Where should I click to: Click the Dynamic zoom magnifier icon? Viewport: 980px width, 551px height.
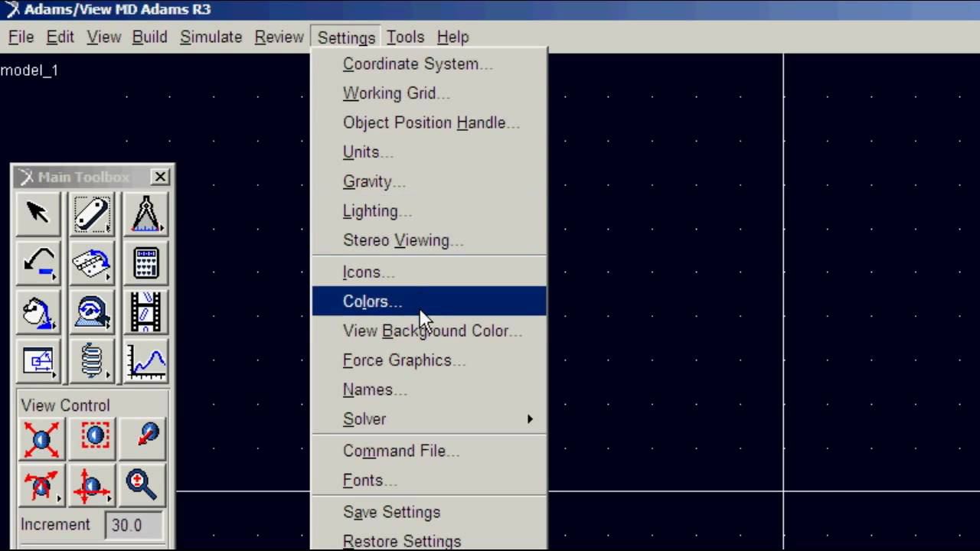click(x=142, y=485)
